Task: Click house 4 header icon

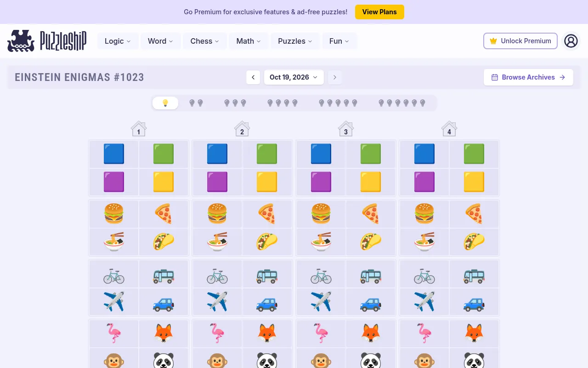Action: coord(449,129)
